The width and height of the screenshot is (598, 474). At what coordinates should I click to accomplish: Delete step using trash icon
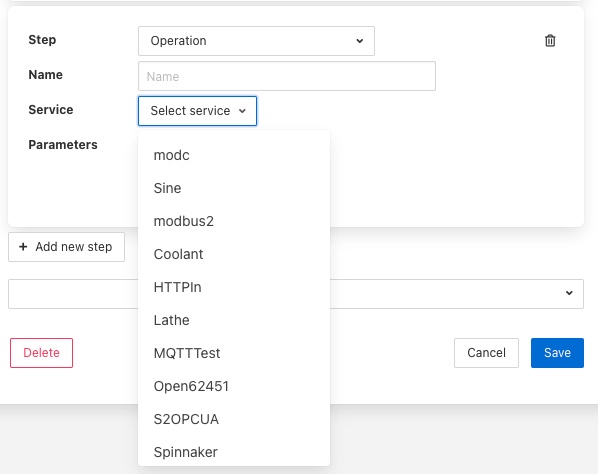coord(550,40)
